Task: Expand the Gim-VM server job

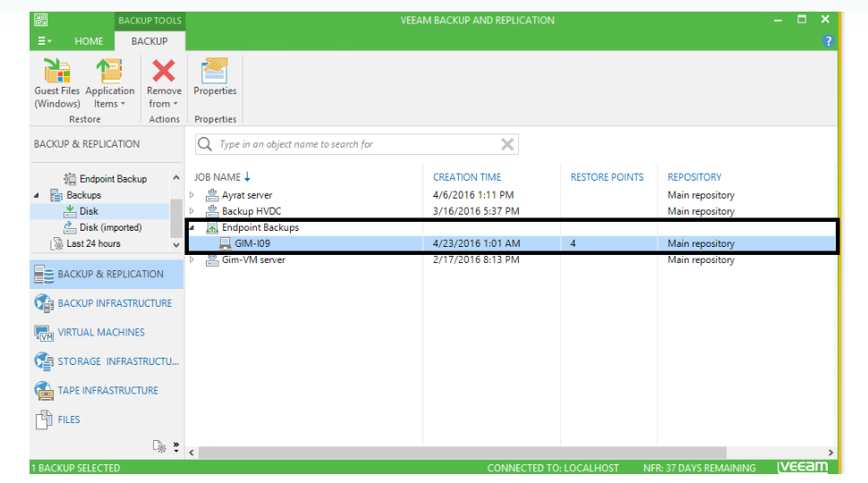Action: (x=191, y=260)
